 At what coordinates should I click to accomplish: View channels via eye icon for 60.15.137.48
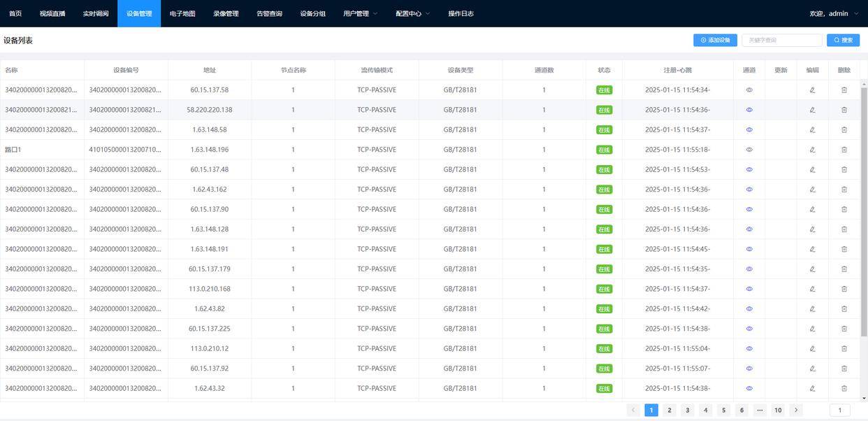point(749,169)
